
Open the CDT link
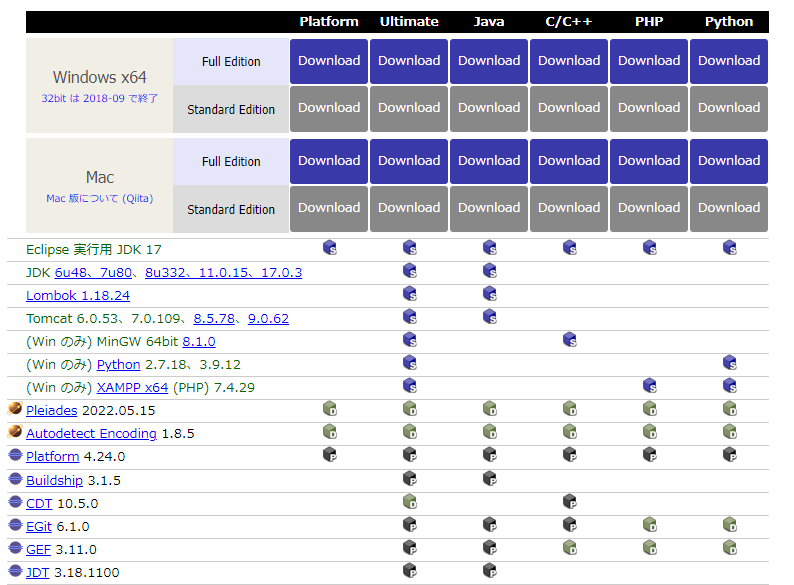pos(39,503)
